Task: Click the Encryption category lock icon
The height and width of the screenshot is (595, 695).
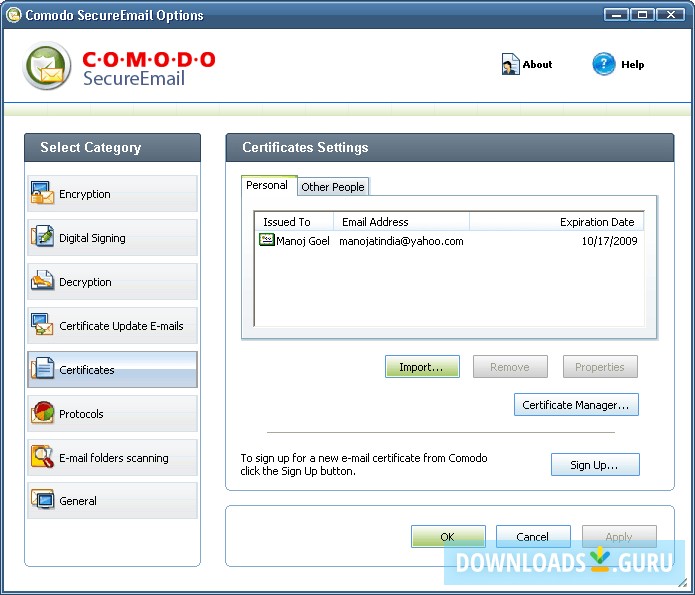Action: [x=42, y=193]
